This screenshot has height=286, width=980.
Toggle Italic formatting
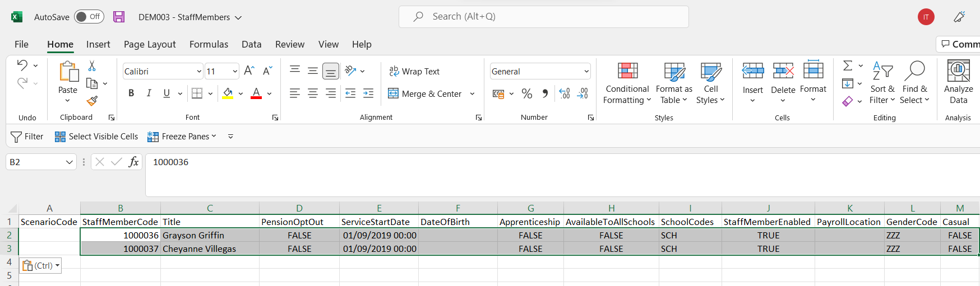149,93
